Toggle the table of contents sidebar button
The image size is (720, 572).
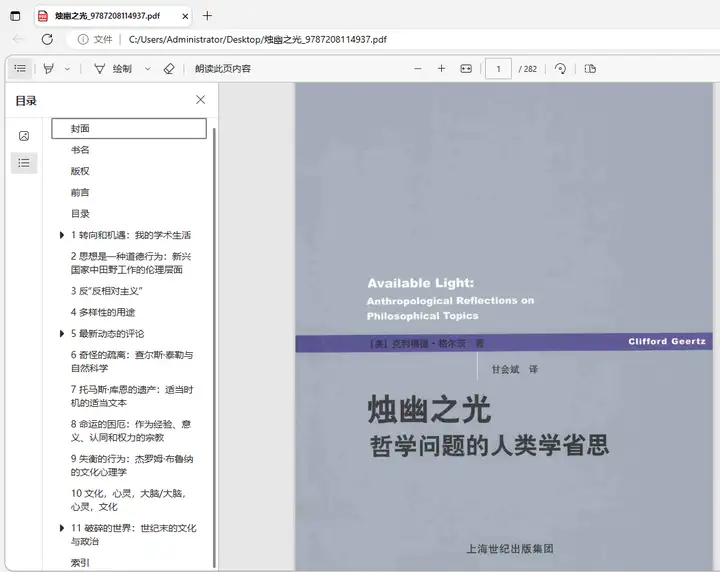20,69
